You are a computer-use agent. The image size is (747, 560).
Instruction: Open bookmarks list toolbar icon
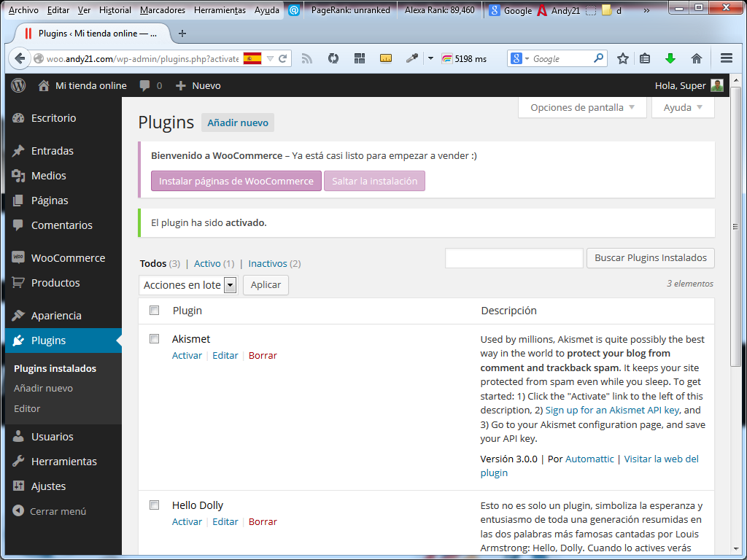645,58
